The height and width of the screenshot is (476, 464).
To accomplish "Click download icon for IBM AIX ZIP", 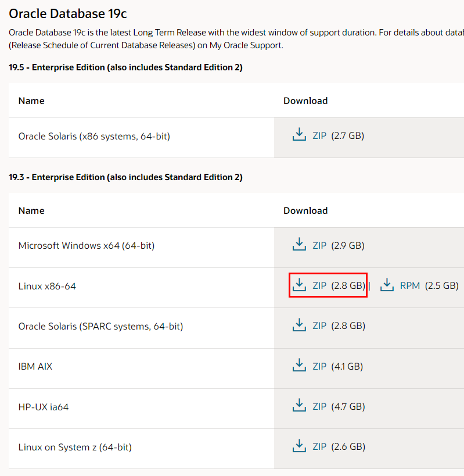I will (x=299, y=365).
